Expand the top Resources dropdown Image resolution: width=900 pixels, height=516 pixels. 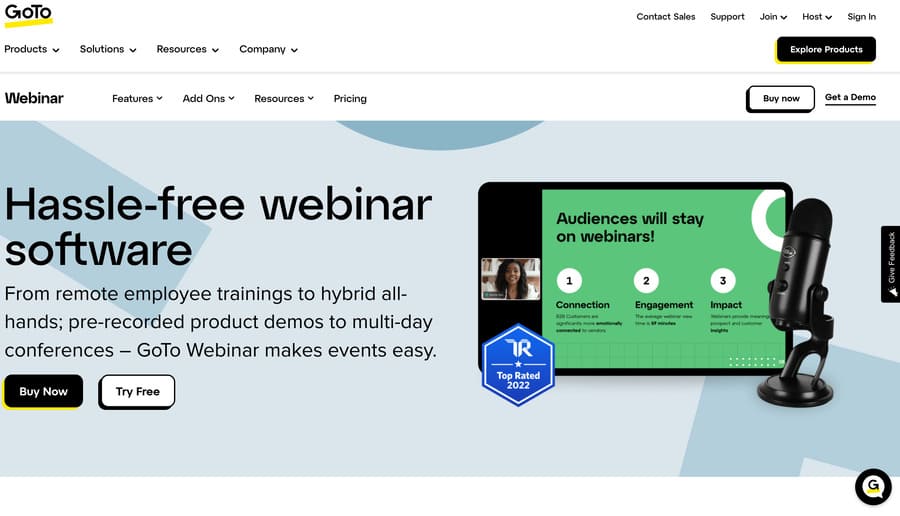[x=188, y=49]
